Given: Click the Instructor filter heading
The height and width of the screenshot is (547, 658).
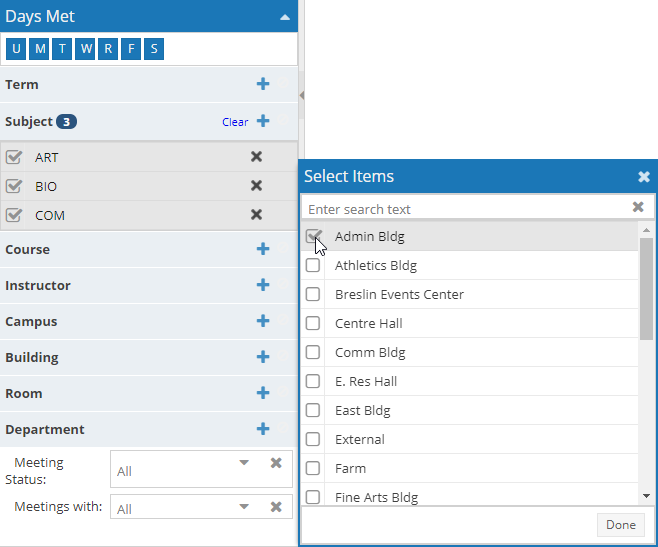Looking at the screenshot, I should (38, 285).
